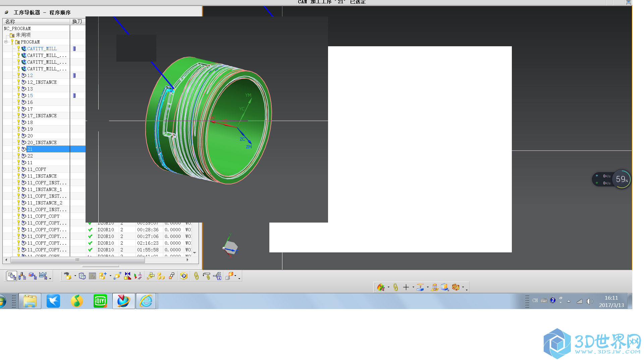Click the rainbow analysis surface icon
This screenshot has width=644, height=362.
coord(381,287)
